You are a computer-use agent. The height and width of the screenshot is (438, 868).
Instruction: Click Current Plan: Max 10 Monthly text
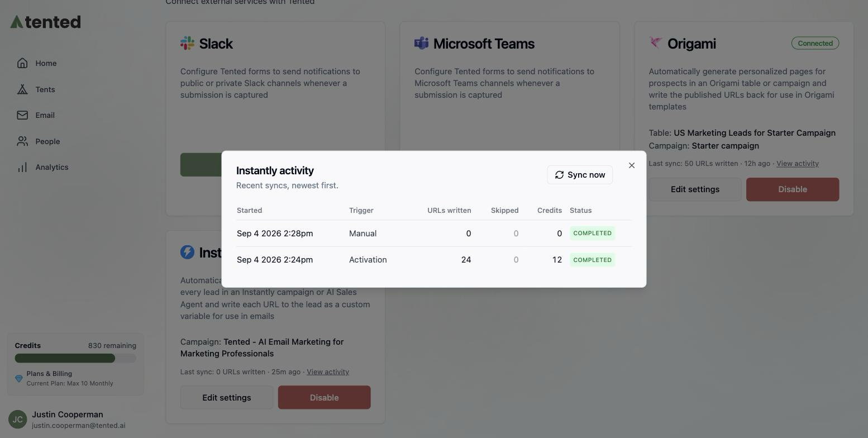point(70,384)
